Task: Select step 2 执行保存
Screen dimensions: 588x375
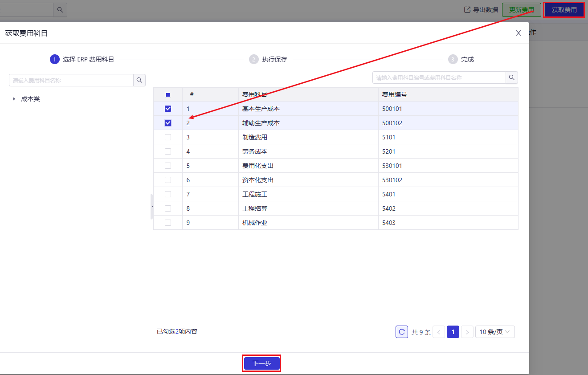Action: pyautogui.click(x=268, y=59)
